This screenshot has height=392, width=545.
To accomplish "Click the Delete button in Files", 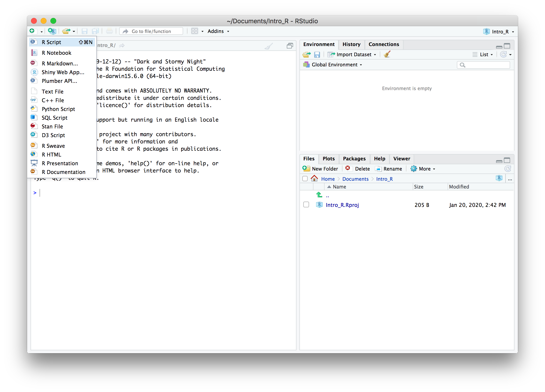I will pos(358,169).
